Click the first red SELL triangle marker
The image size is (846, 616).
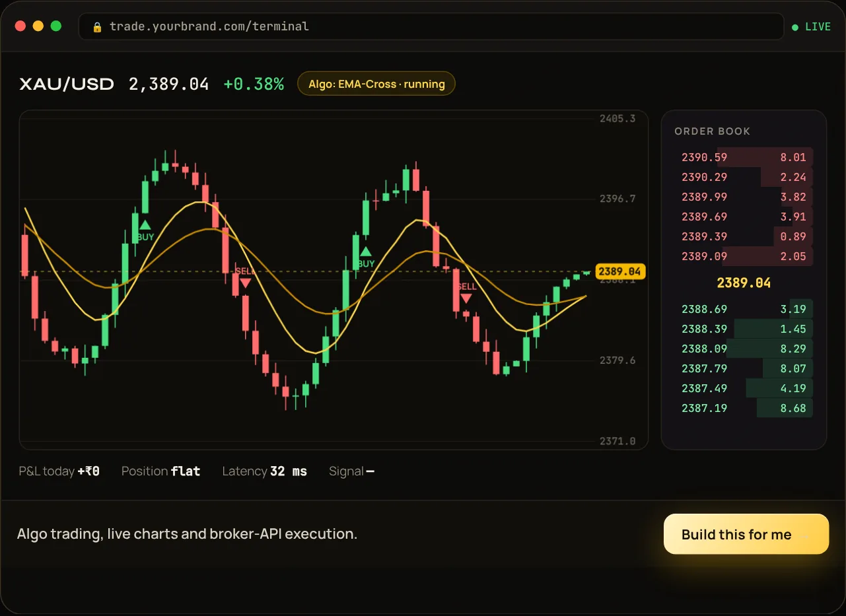(245, 283)
